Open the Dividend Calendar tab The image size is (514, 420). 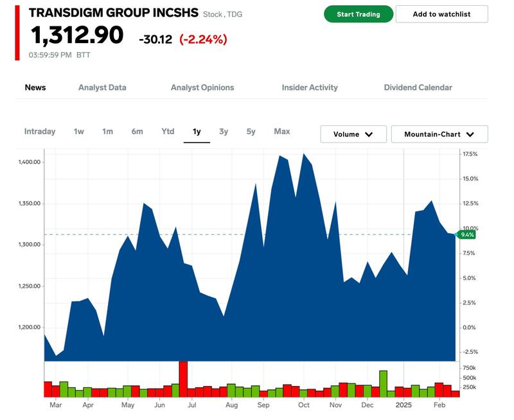click(418, 87)
